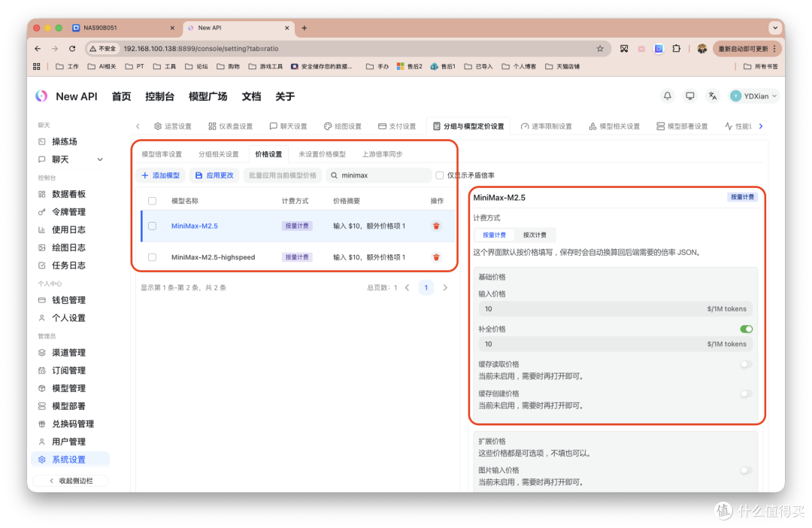Open the MiniMax-M2.5 model link

195,226
